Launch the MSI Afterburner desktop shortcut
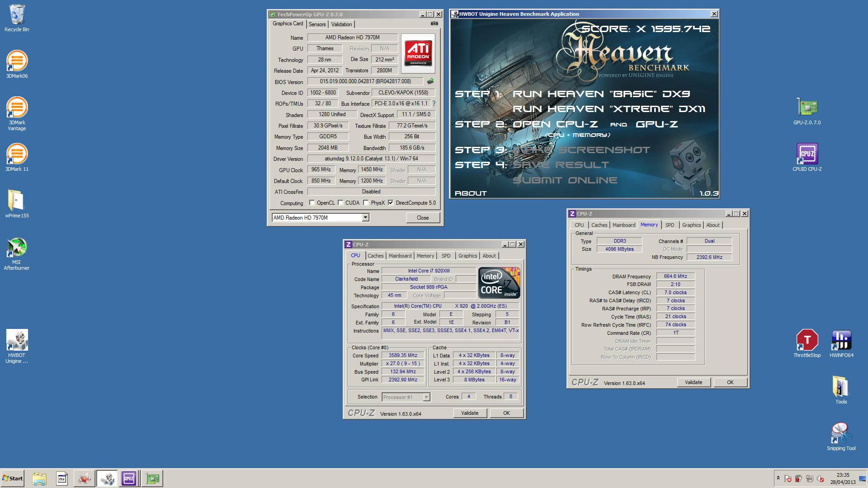The height and width of the screenshot is (488, 868). click(17, 253)
